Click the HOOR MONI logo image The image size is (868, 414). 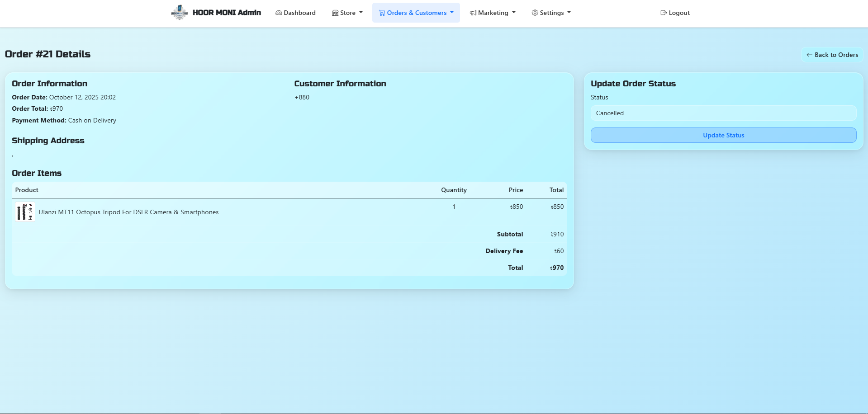click(x=180, y=13)
